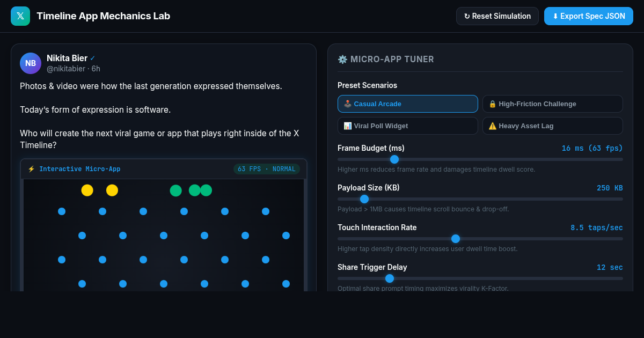Image resolution: width=644 pixels, height=338 pixels.
Task: Click the 12 sec share delay value
Action: click(x=610, y=268)
